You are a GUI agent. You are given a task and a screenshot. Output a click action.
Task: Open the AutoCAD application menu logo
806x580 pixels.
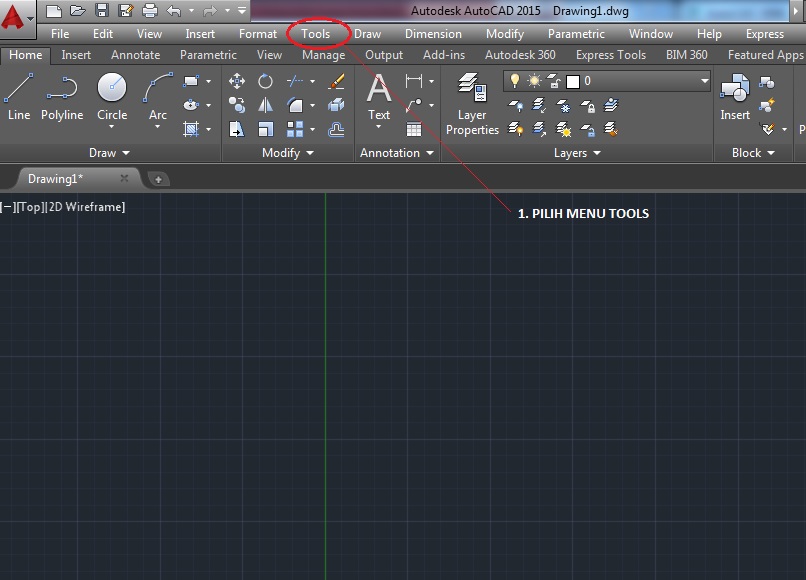(13, 16)
